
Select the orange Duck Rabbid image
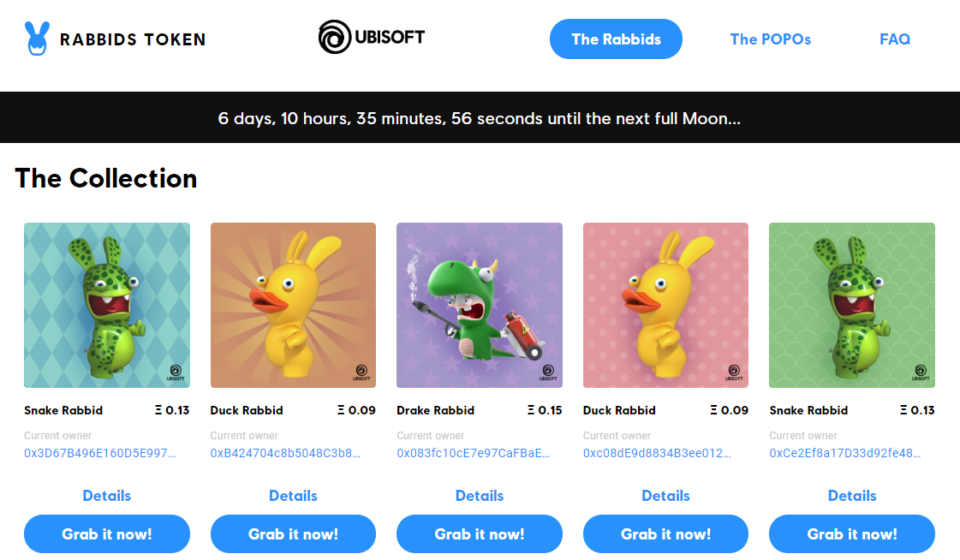pyautogui.click(x=293, y=306)
